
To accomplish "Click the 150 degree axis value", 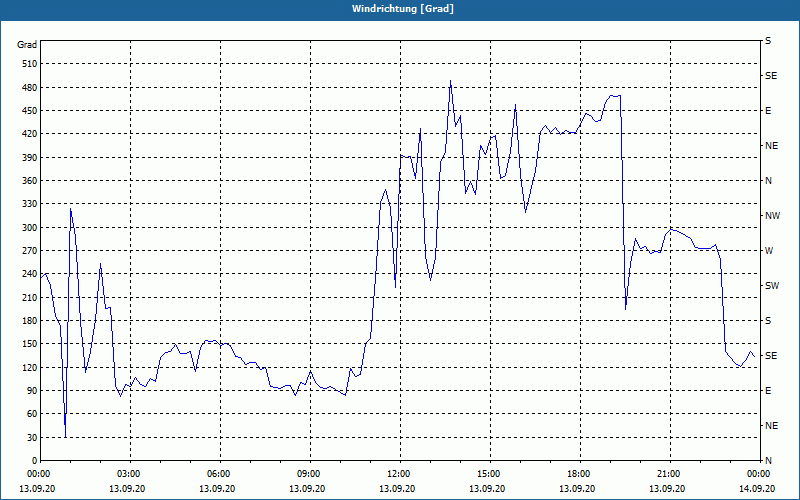I will coord(31,344).
